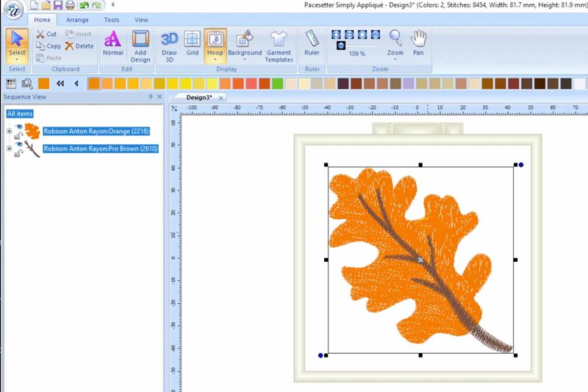Click the Normal lettering icon
Screen dimensions: 588x392
click(x=112, y=43)
